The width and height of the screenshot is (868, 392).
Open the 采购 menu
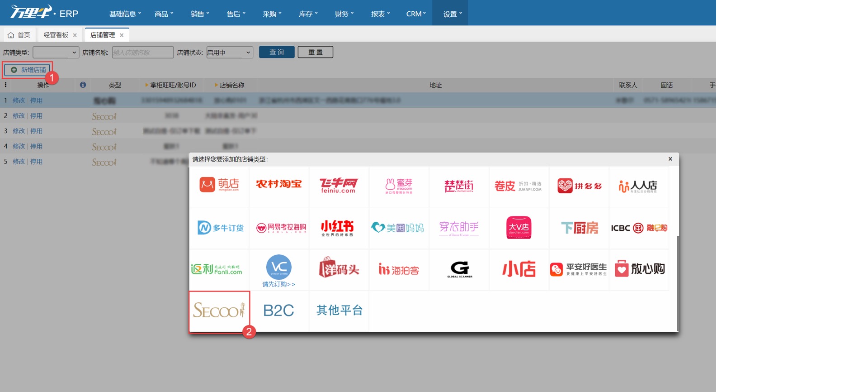click(272, 14)
